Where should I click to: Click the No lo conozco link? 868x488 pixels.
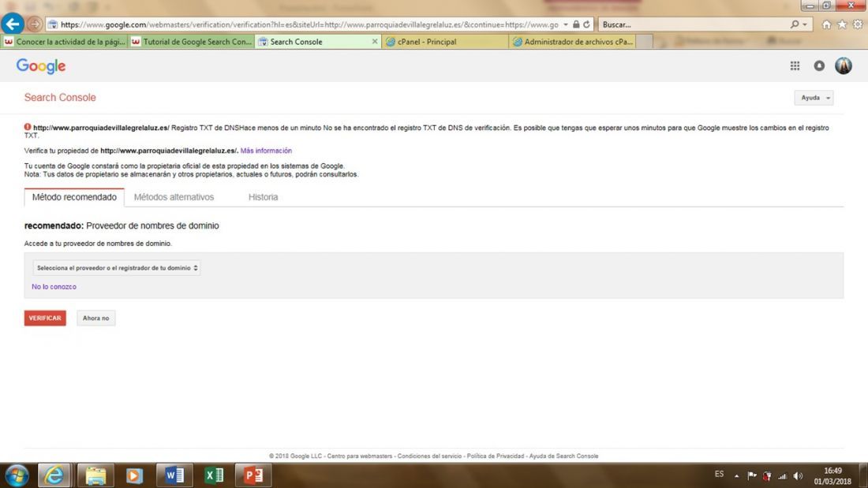click(54, 287)
